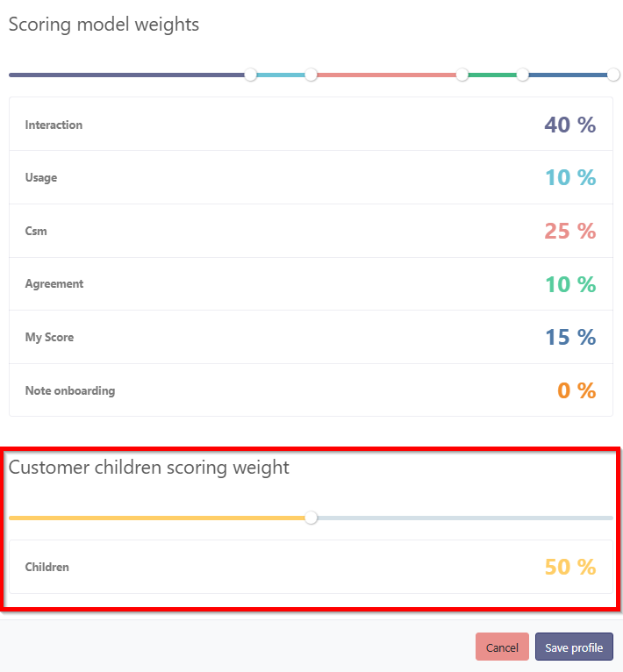Click the salmon Csm segment of the weights slider
The image size is (623, 672).
pos(386,75)
